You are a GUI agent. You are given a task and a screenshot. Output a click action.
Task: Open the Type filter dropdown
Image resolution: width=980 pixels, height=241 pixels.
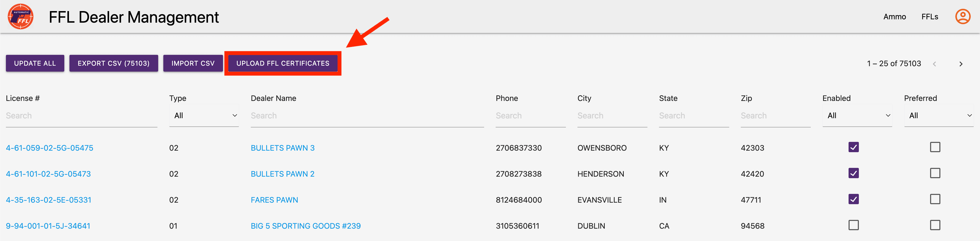(204, 116)
